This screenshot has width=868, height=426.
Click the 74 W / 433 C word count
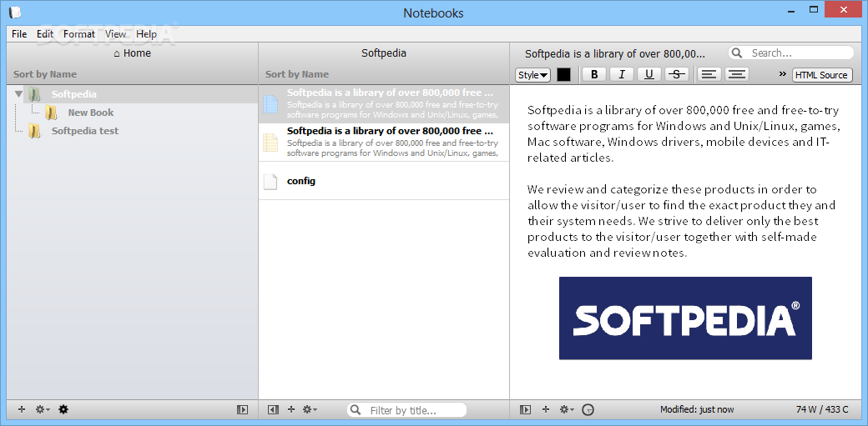(822, 409)
